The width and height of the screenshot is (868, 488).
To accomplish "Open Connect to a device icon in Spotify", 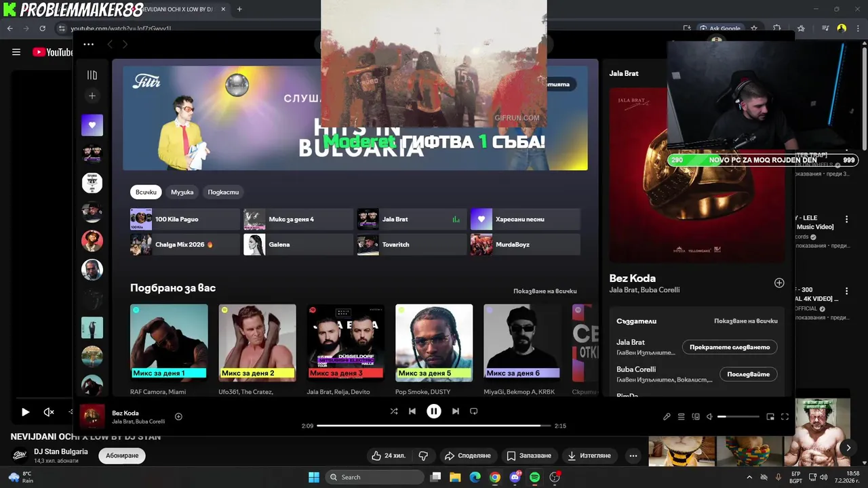I will pyautogui.click(x=696, y=417).
